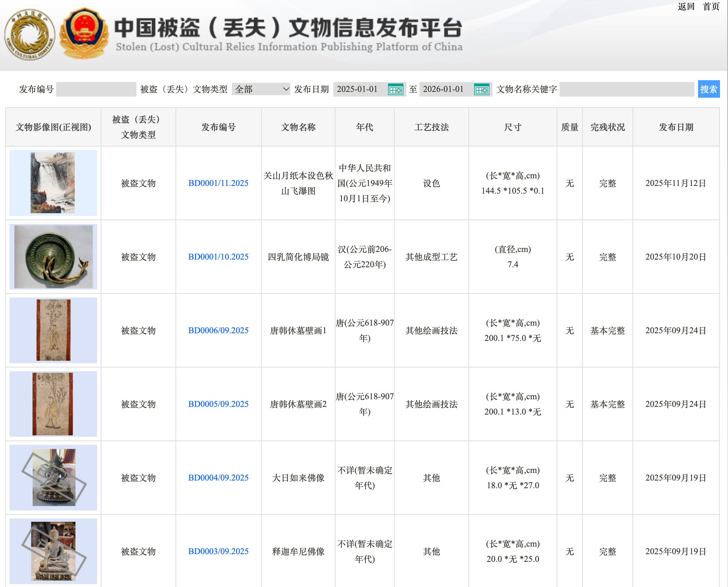Viewport: 728px width, 587px height.
Task: Open record BD0004/09.2025
Action: tap(218, 478)
